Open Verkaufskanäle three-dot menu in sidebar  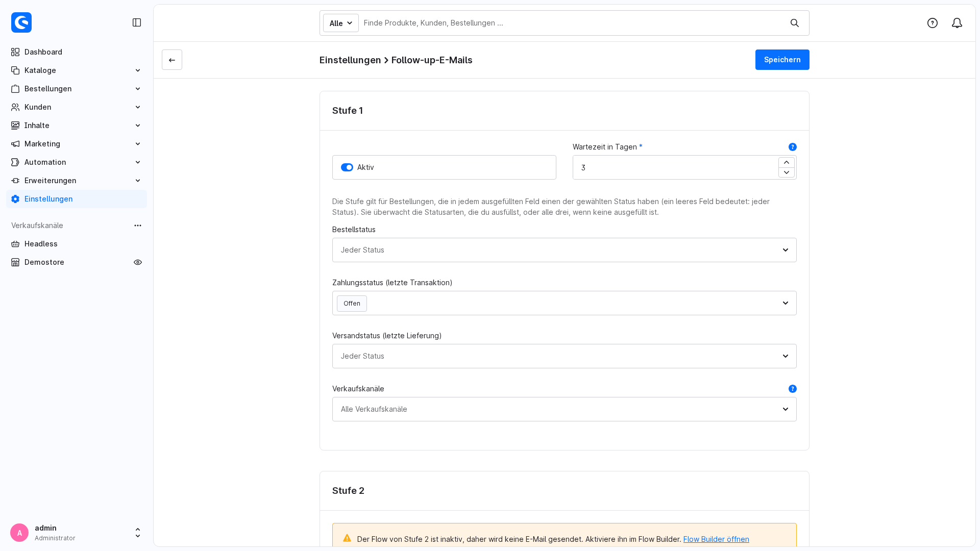pos(138,226)
